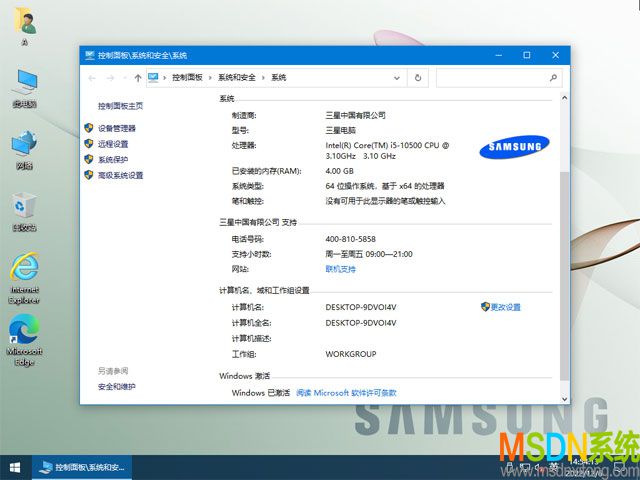
Task: Refresh the system page
Action: click(x=418, y=78)
